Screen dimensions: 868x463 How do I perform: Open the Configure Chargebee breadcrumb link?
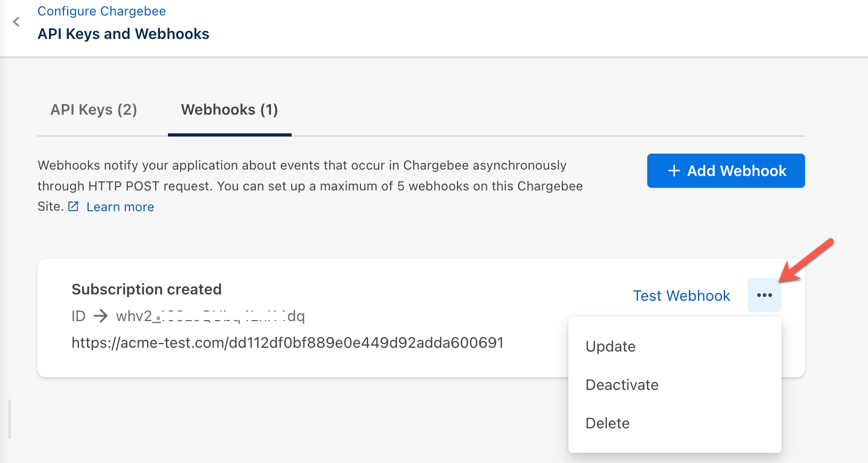pos(101,11)
